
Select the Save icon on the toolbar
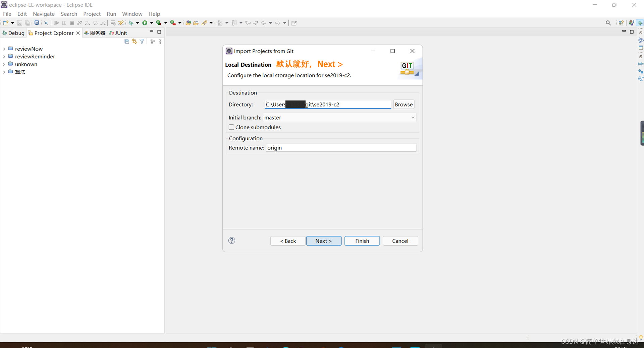point(19,23)
